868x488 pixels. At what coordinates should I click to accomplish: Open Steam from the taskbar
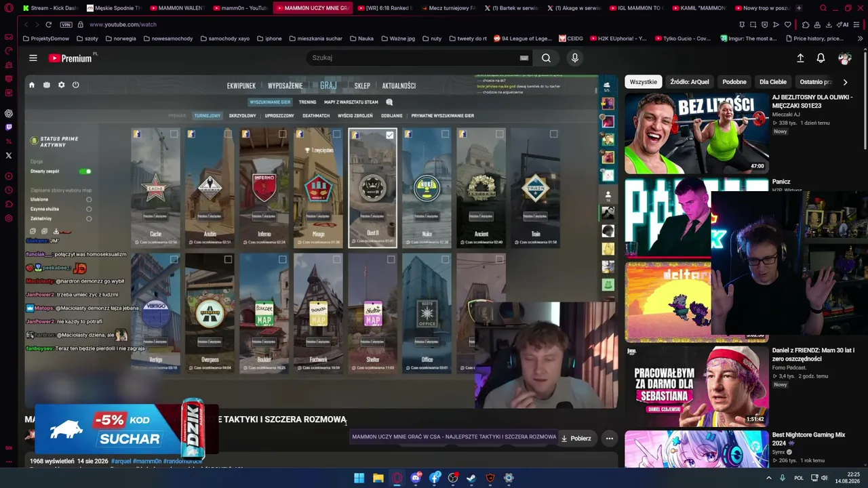point(471,478)
